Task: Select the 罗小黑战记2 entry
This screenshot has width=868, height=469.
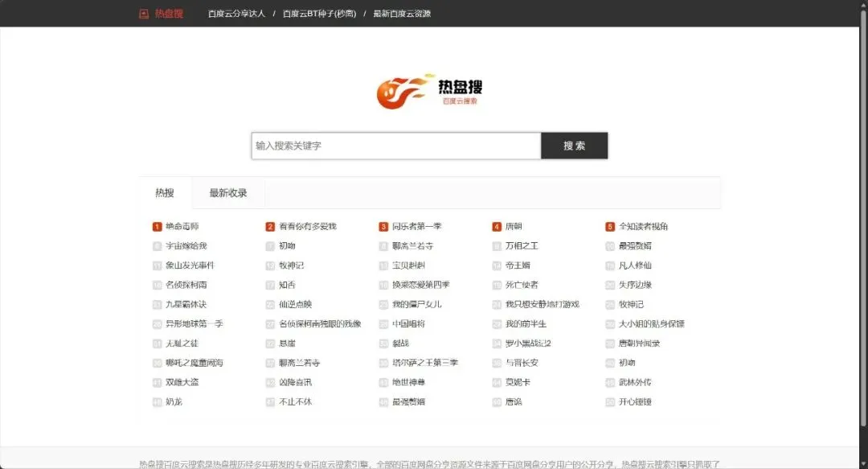Action: point(528,344)
